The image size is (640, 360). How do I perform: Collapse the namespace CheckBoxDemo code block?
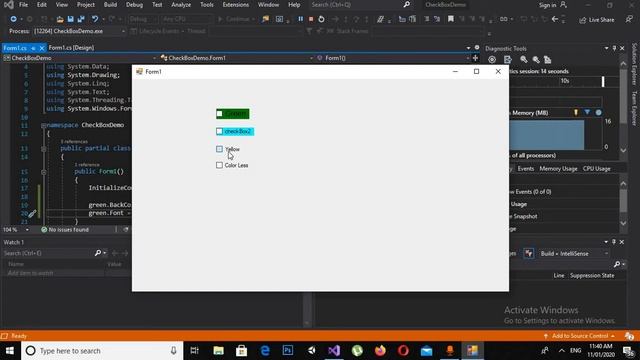[43, 125]
